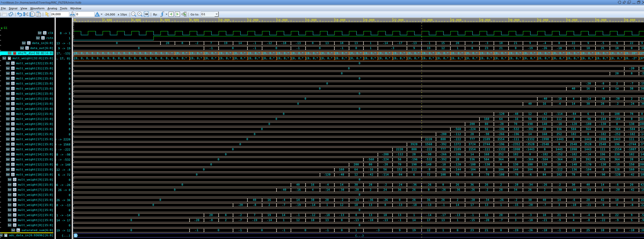Open the Analog menu

pos(52,8)
